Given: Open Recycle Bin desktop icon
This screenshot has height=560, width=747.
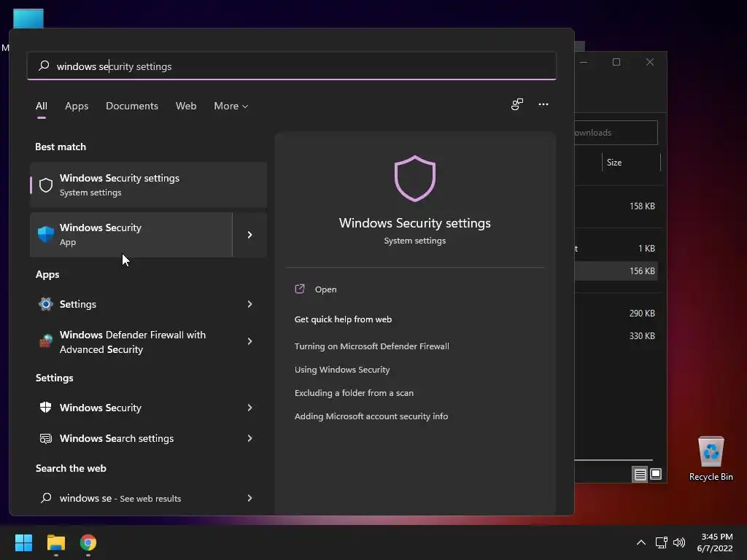Looking at the screenshot, I should point(711,458).
